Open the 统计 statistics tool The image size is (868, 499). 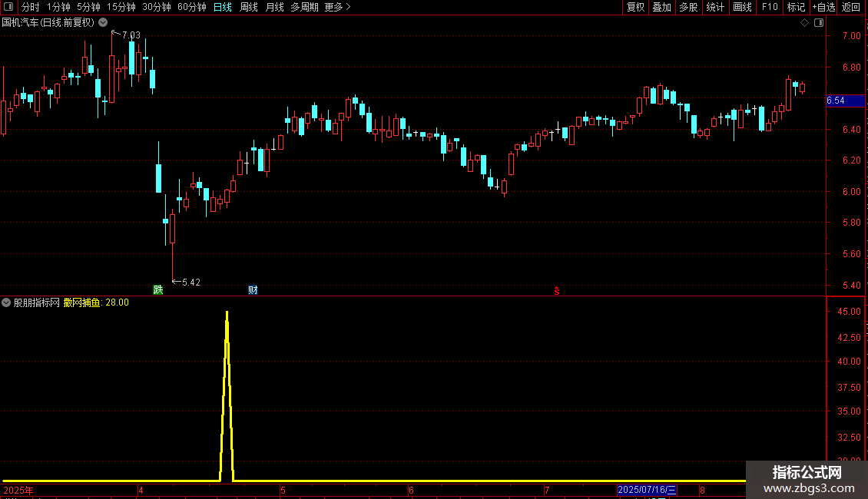tap(715, 7)
